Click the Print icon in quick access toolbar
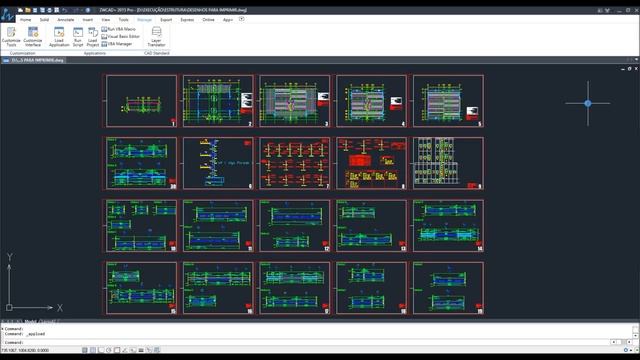Image resolution: width=640 pixels, height=360 pixels. 49,10
